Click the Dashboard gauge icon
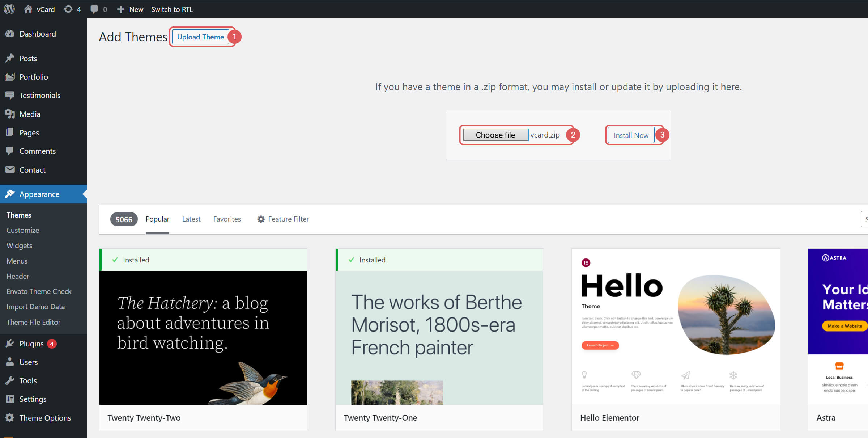Image resolution: width=868 pixels, height=438 pixels. point(10,34)
